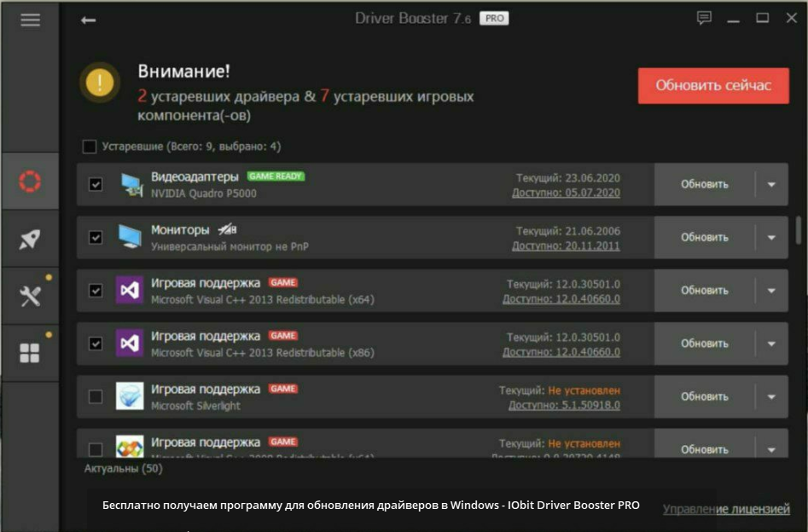
Task: Open the Доступно: 20.11.2011 link
Action: click(566, 246)
